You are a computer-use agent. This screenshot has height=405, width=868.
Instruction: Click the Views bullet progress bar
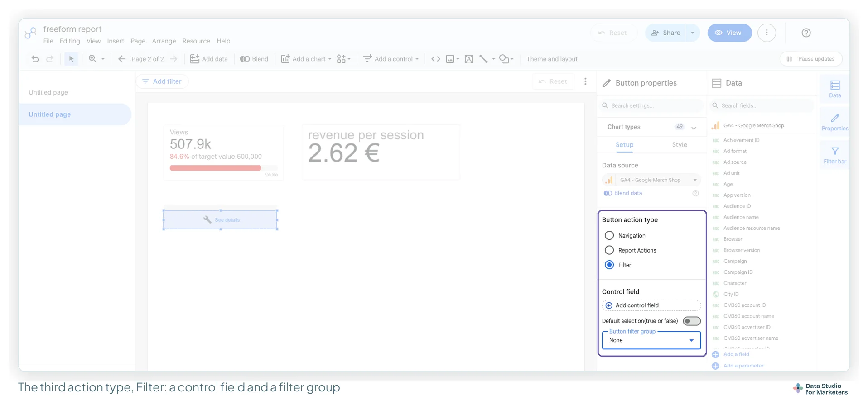coord(224,168)
